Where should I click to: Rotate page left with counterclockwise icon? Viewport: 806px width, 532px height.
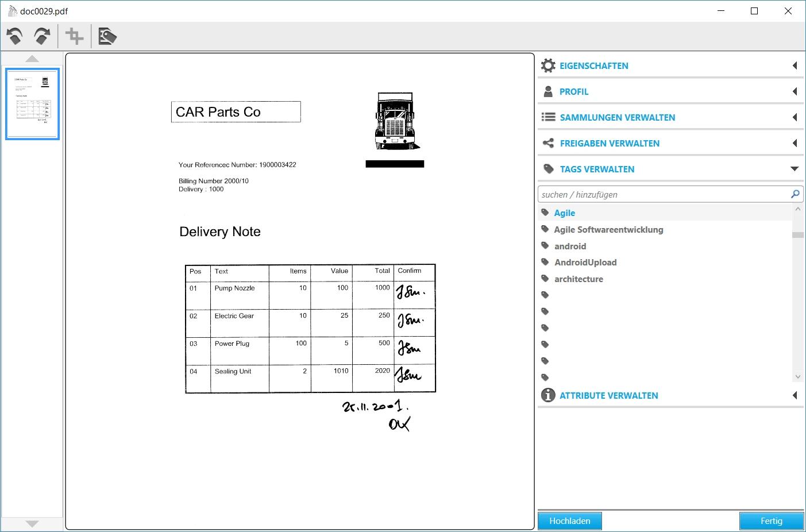pyautogui.click(x=15, y=37)
